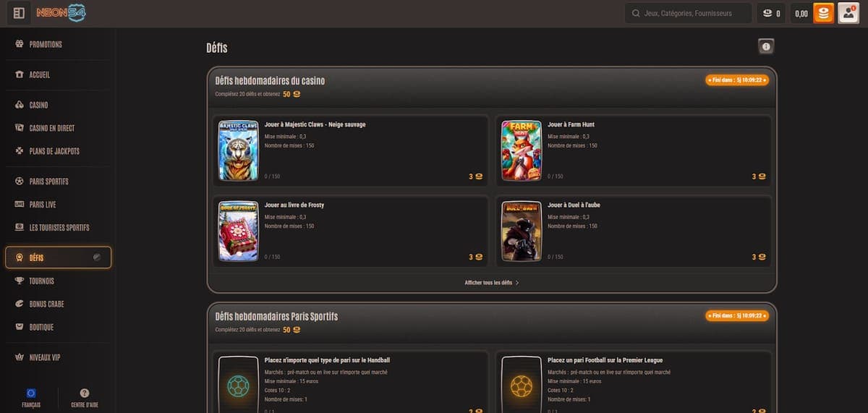Screen dimensions: 868x413
Task: Click the Paris Sportifs countdown timer badge
Action: pyautogui.click(x=736, y=316)
